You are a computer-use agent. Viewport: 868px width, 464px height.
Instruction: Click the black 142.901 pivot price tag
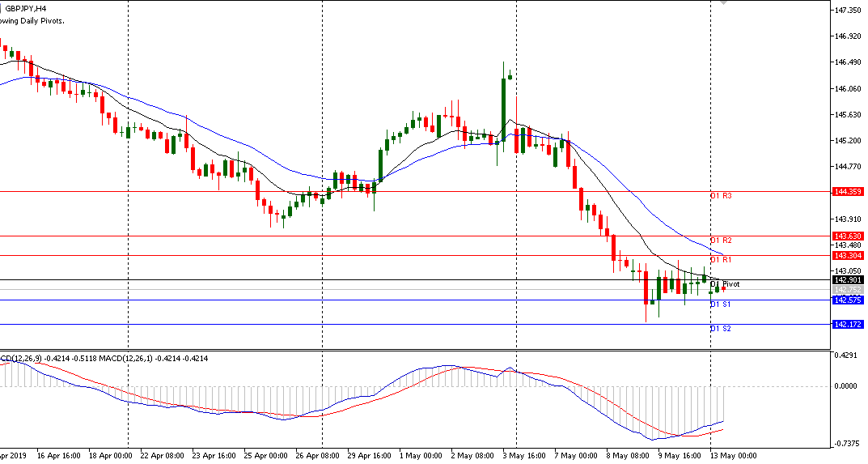[848, 280]
